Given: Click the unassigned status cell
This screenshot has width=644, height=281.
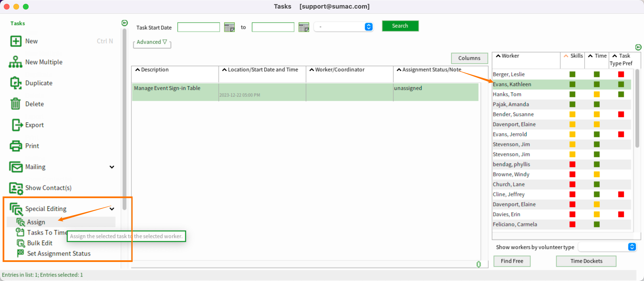Looking at the screenshot, I should (436, 92).
